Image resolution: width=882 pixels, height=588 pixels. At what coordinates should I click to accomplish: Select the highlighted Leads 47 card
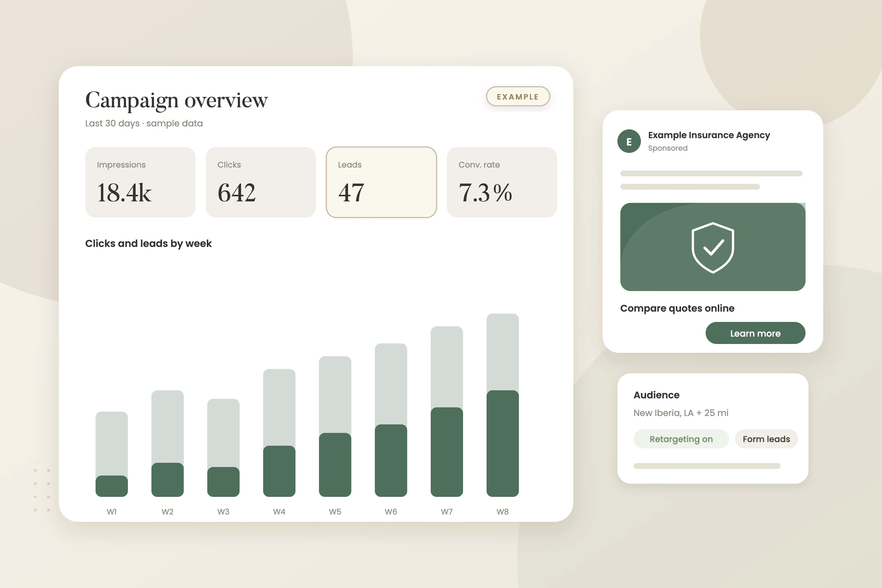click(x=381, y=182)
